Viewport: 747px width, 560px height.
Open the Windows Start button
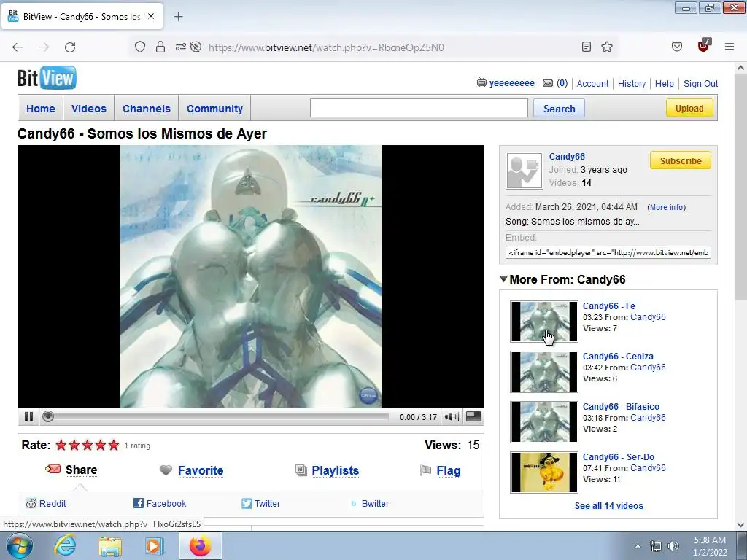pos(20,545)
